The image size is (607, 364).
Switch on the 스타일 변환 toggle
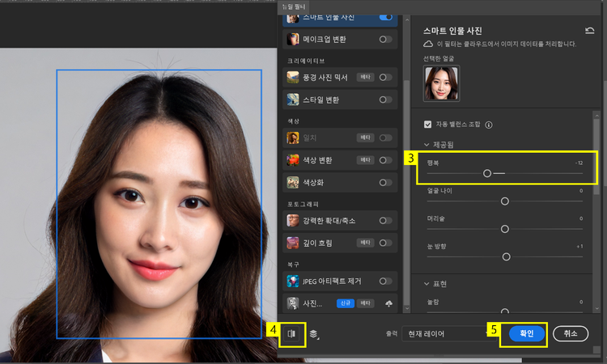click(385, 99)
